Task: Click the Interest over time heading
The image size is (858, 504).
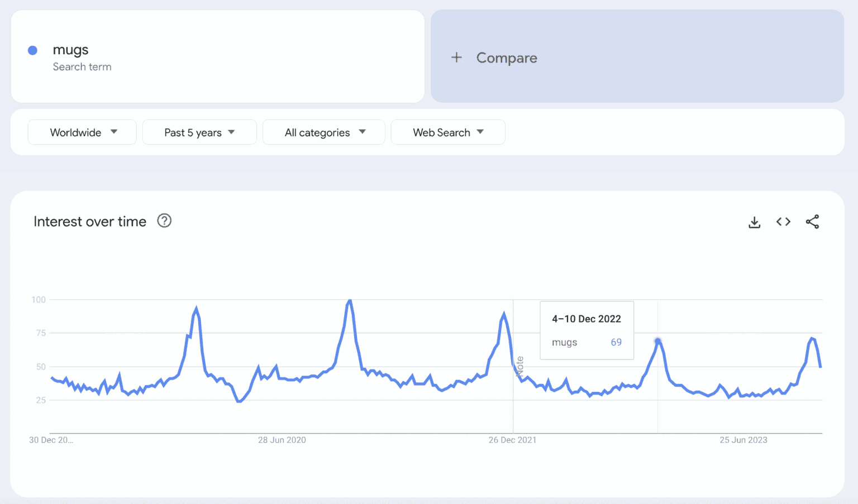Action: [90, 222]
